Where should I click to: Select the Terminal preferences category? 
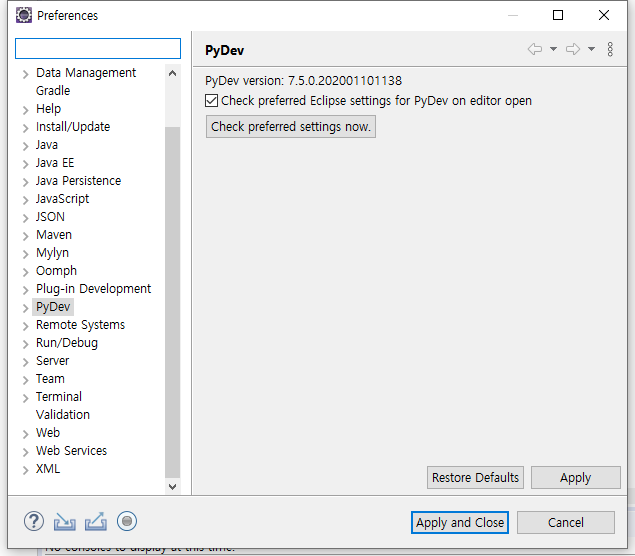59,397
